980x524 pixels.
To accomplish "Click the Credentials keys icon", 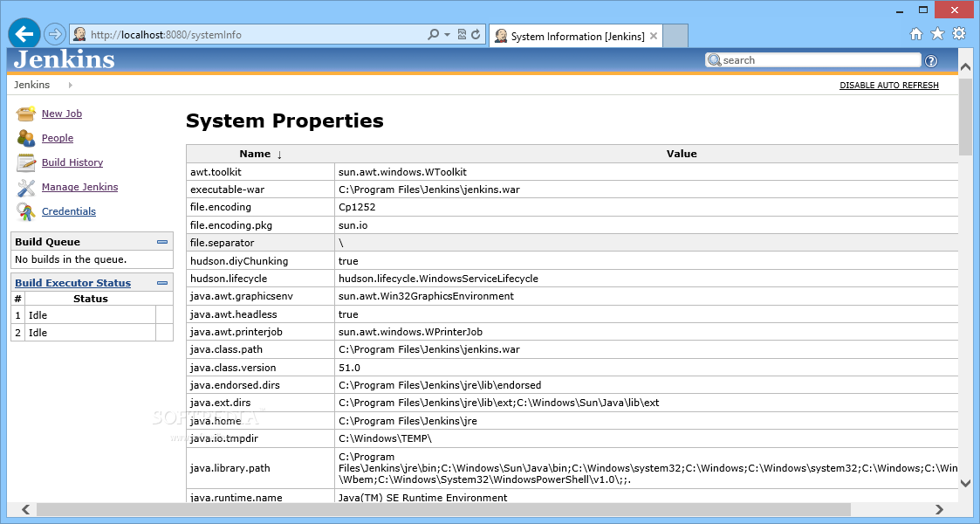I will (25, 212).
